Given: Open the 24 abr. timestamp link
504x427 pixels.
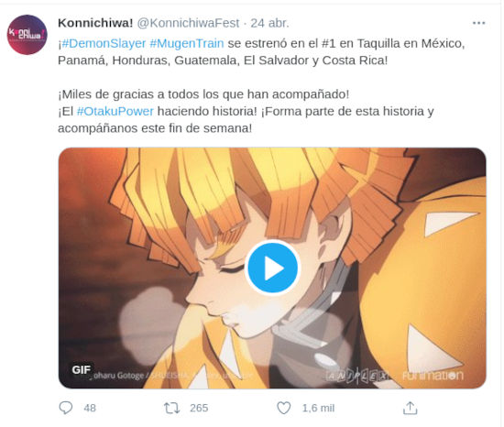Looking at the screenshot, I should 269,23.
